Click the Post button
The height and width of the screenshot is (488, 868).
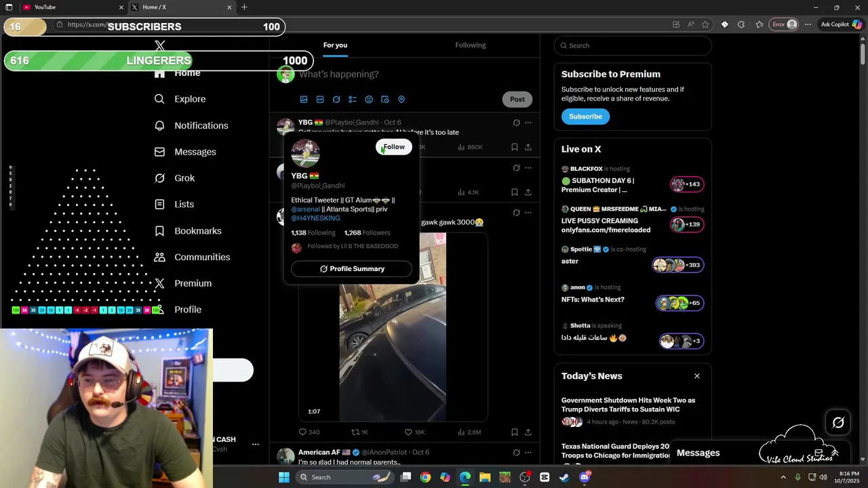[517, 99]
